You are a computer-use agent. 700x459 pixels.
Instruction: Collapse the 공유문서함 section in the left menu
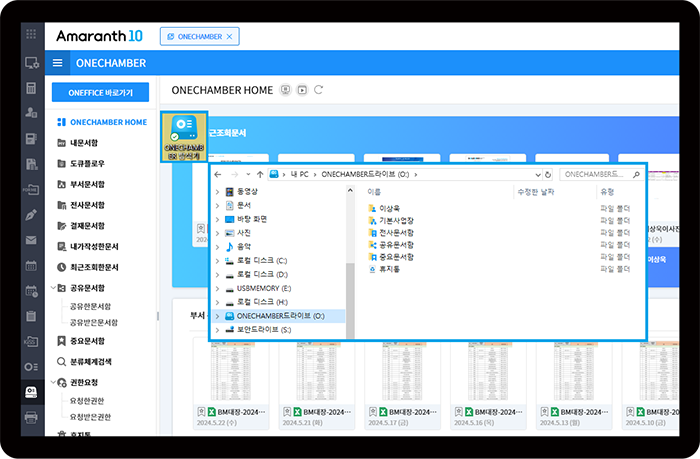[x=53, y=288]
